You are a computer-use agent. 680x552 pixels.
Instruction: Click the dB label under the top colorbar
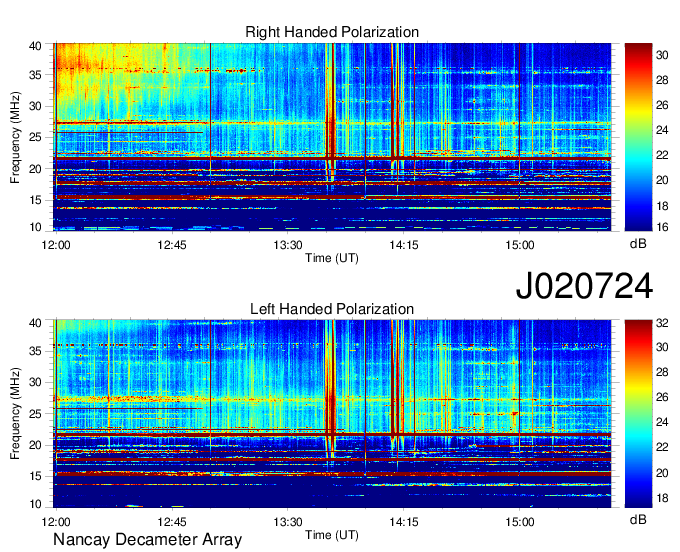(638, 244)
